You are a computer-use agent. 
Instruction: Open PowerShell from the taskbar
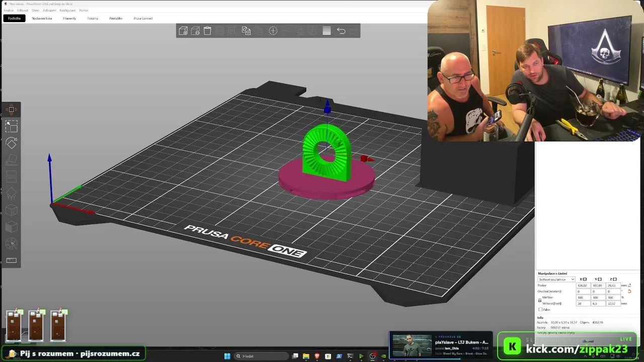339,356
